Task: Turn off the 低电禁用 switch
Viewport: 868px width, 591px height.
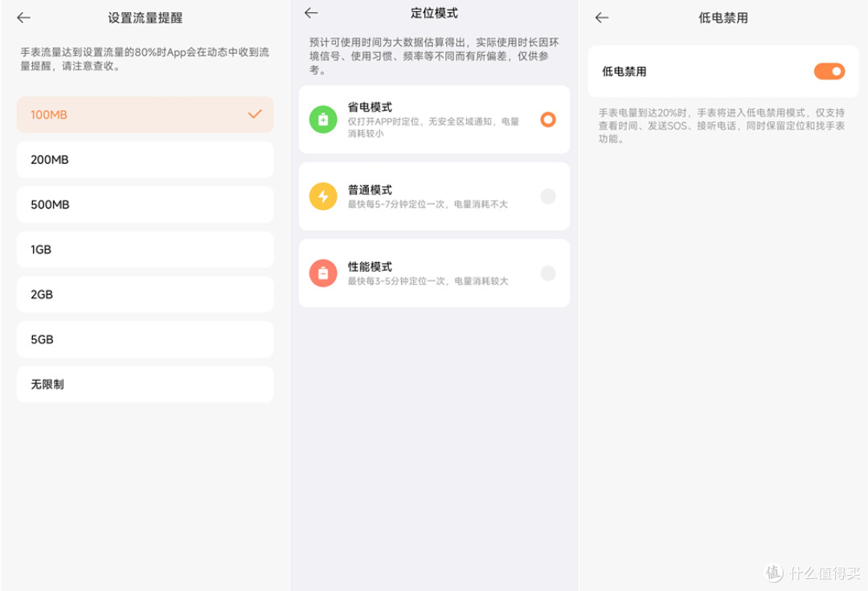Action: click(829, 72)
